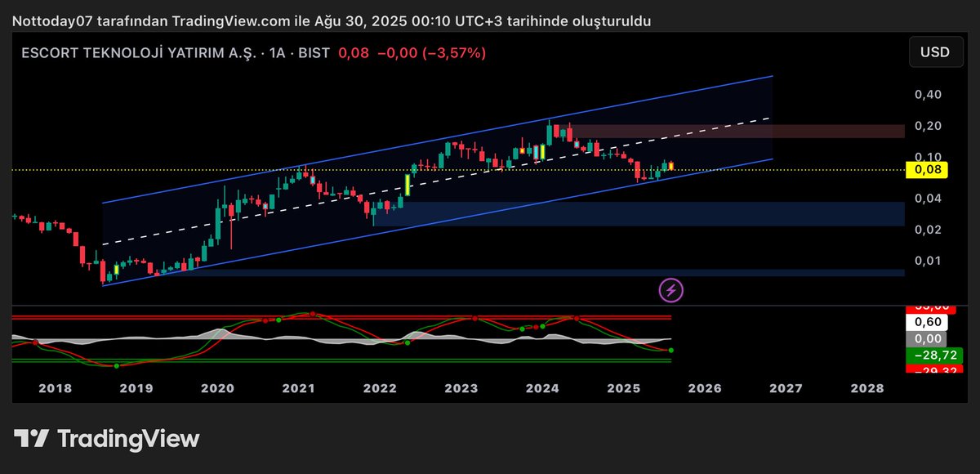Click the TradingView logo icon
980x474 pixels.
point(31,438)
